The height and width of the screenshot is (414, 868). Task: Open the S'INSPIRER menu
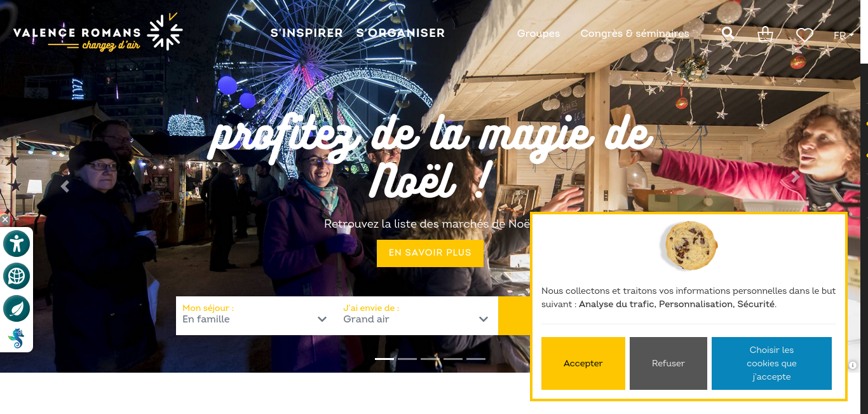(307, 33)
